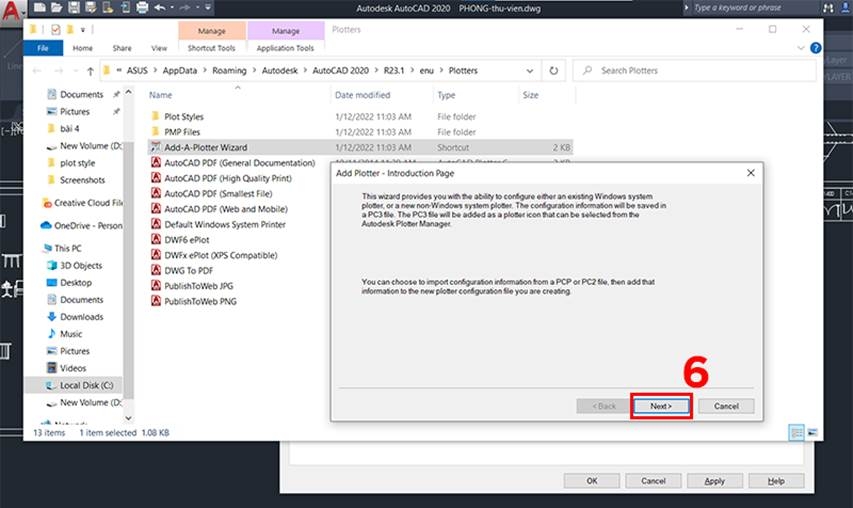Open Local Disk (C:) in sidebar
The height and width of the screenshot is (508, 853).
[86, 385]
